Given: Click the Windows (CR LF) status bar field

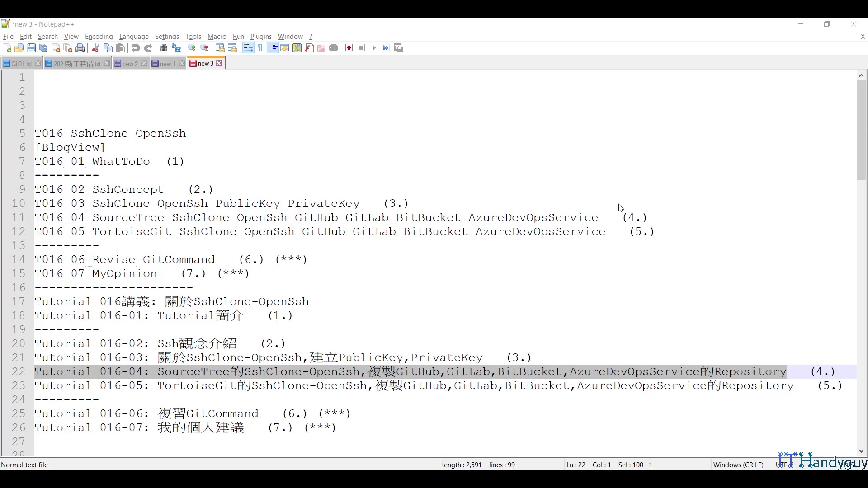Looking at the screenshot, I should [738, 465].
